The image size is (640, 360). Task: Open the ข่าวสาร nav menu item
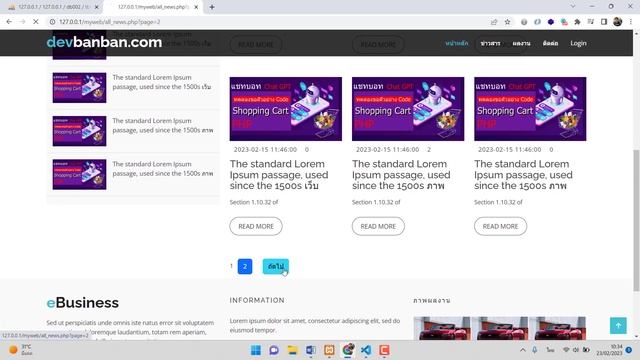[490, 43]
